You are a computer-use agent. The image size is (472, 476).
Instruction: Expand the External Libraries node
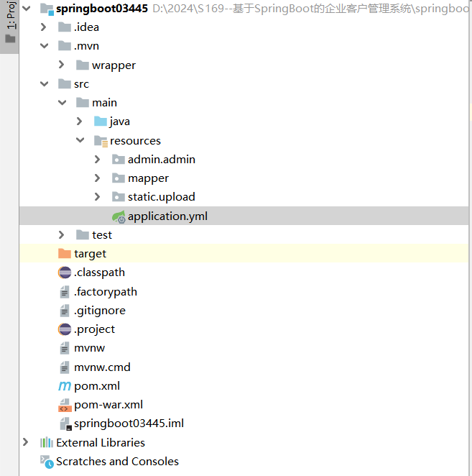point(27,443)
